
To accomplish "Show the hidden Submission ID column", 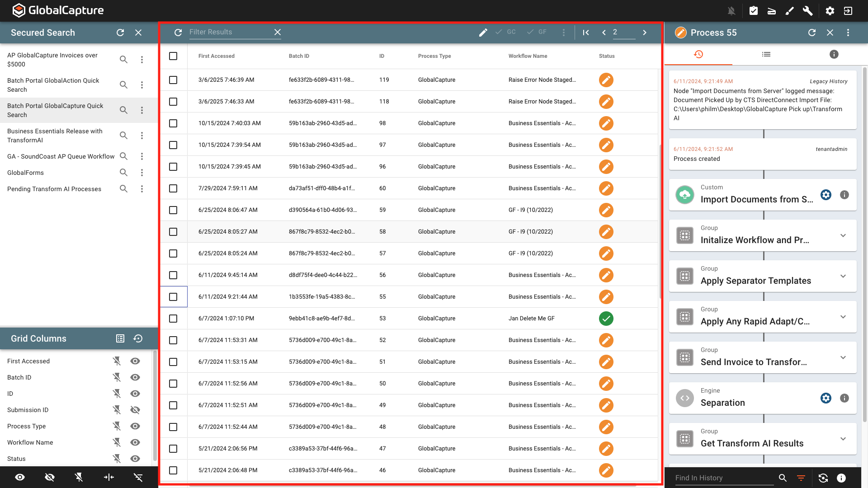I will tap(135, 410).
